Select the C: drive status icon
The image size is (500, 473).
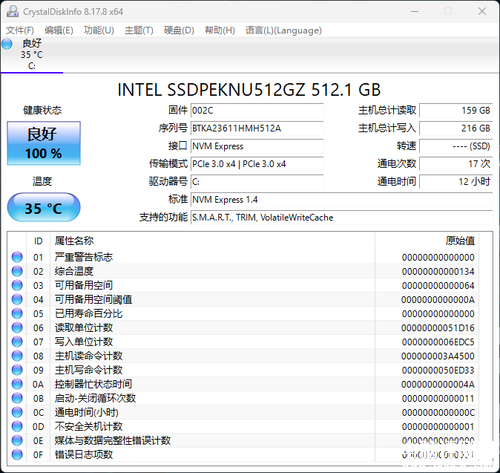pos(7,44)
